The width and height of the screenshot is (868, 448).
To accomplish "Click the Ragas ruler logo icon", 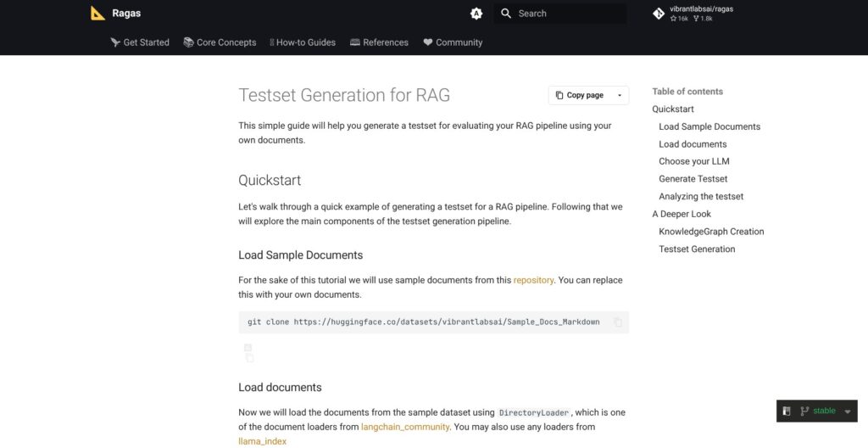I will pyautogui.click(x=98, y=14).
